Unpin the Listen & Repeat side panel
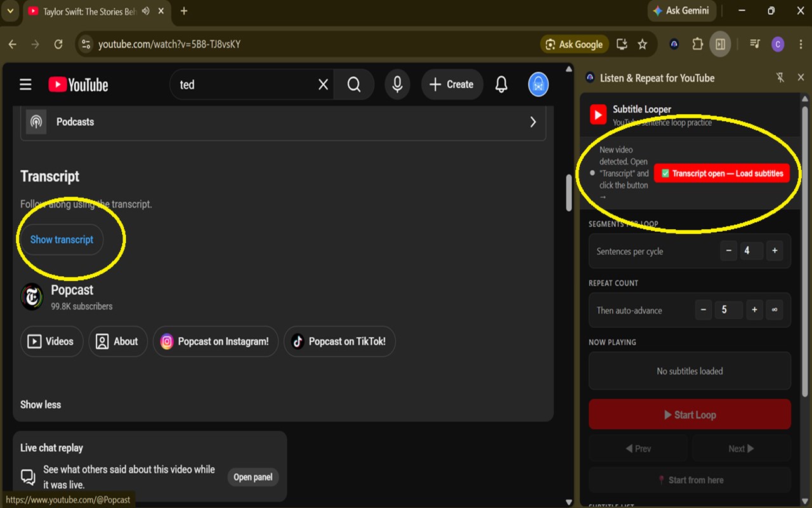The height and width of the screenshot is (508, 812). [x=780, y=77]
